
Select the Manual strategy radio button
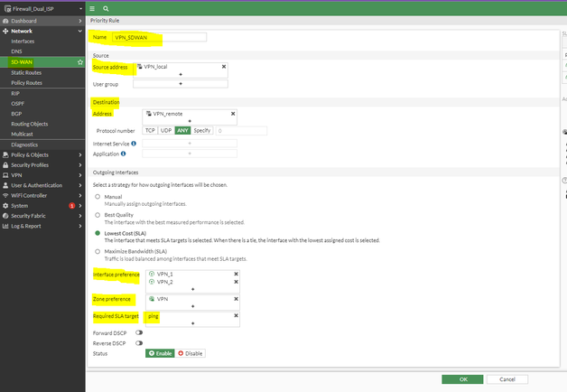pyautogui.click(x=97, y=196)
